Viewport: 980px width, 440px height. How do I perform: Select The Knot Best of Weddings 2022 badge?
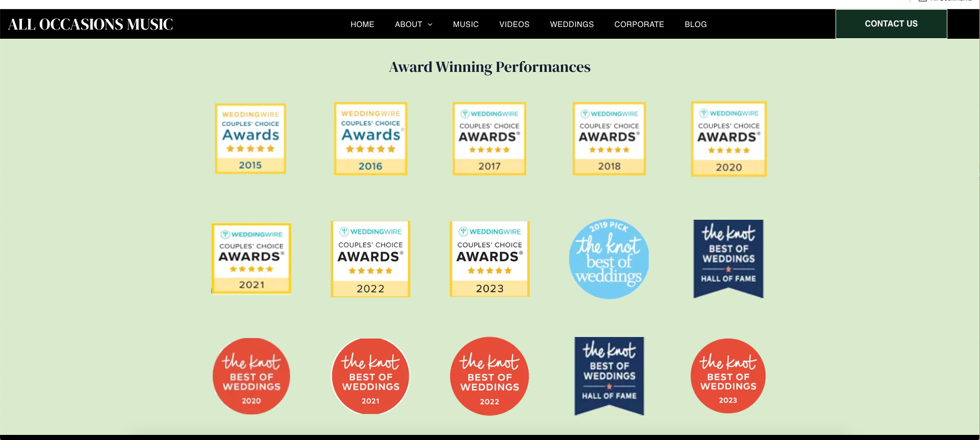(489, 376)
